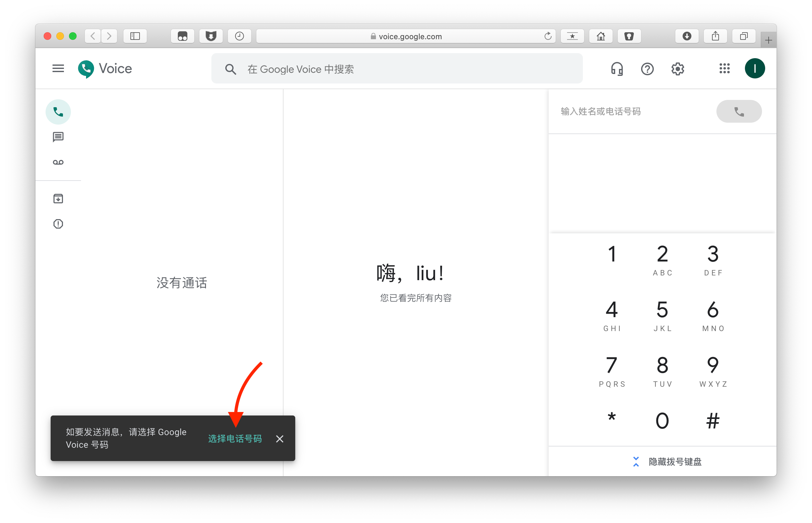This screenshot has height=523, width=812.
Task: Open the Archive icon in sidebar
Action: [x=58, y=199]
